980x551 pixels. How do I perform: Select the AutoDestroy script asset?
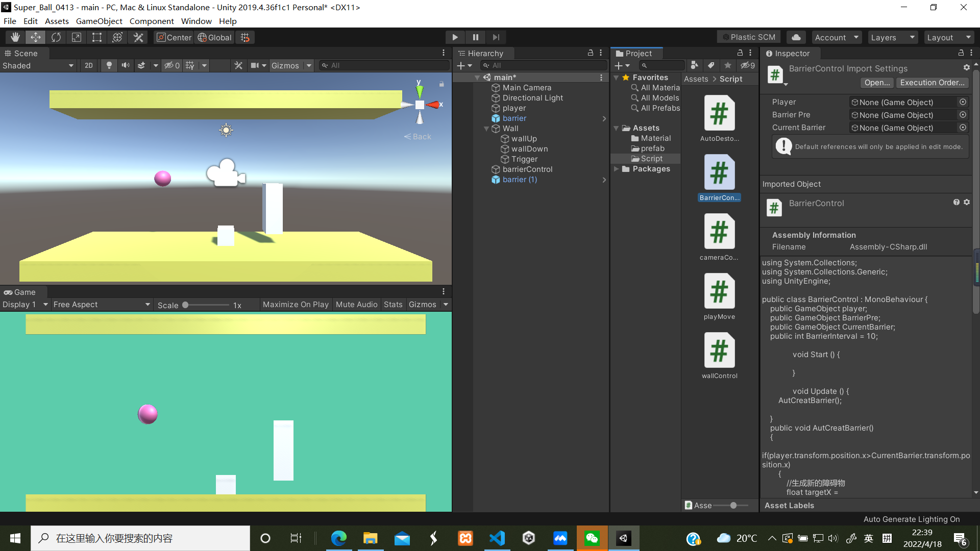pyautogui.click(x=719, y=118)
